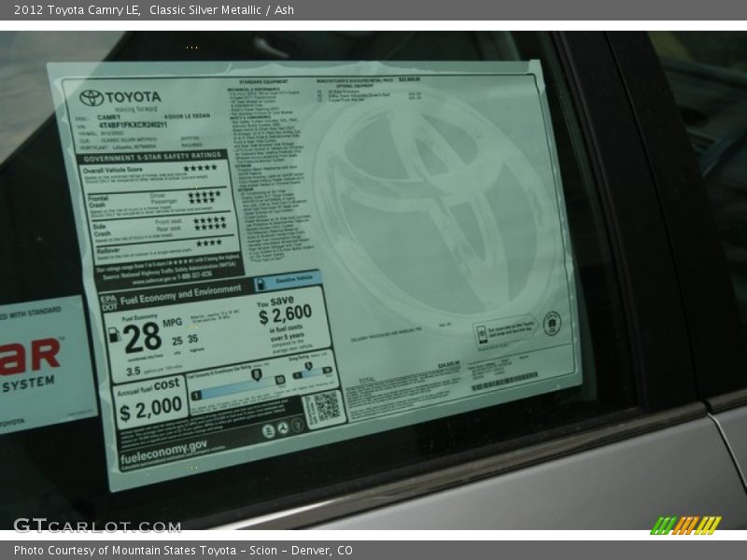Toggle the Side Crash front seat rating
This screenshot has height=560, width=747.
[206, 221]
